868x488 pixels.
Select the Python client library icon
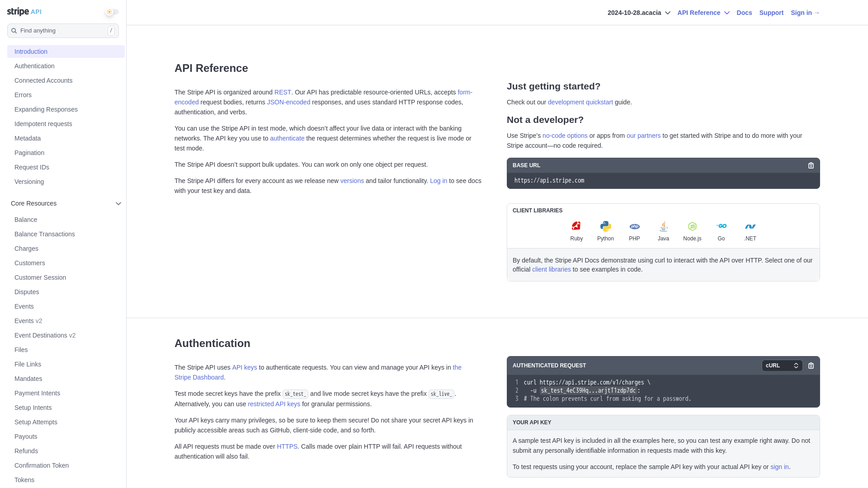pyautogui.click(x=605, y=226)
